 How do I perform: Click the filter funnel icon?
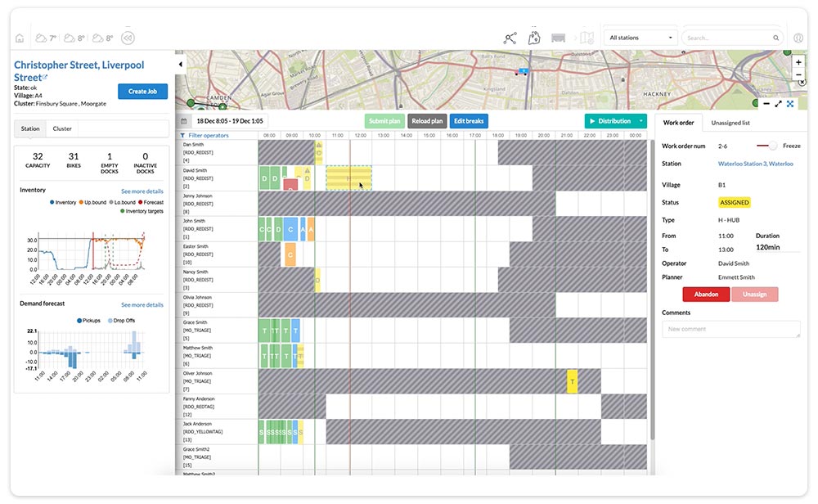pos(182,136)
